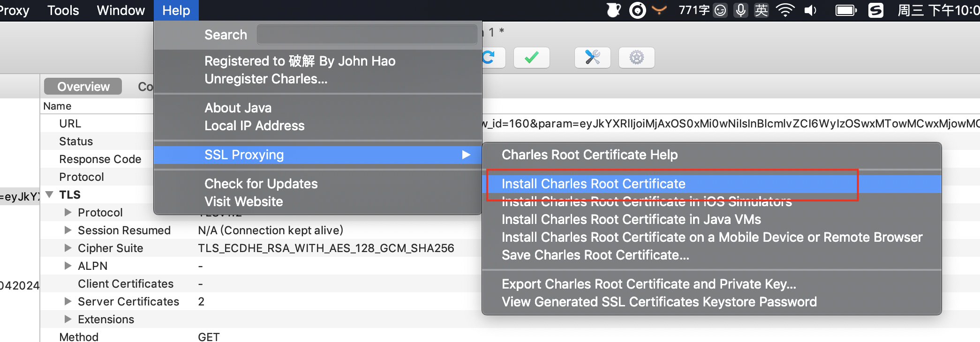Click the smiley face icon in menu bar
The height and width of the screenshot is (342, 980).
point(720,10)
